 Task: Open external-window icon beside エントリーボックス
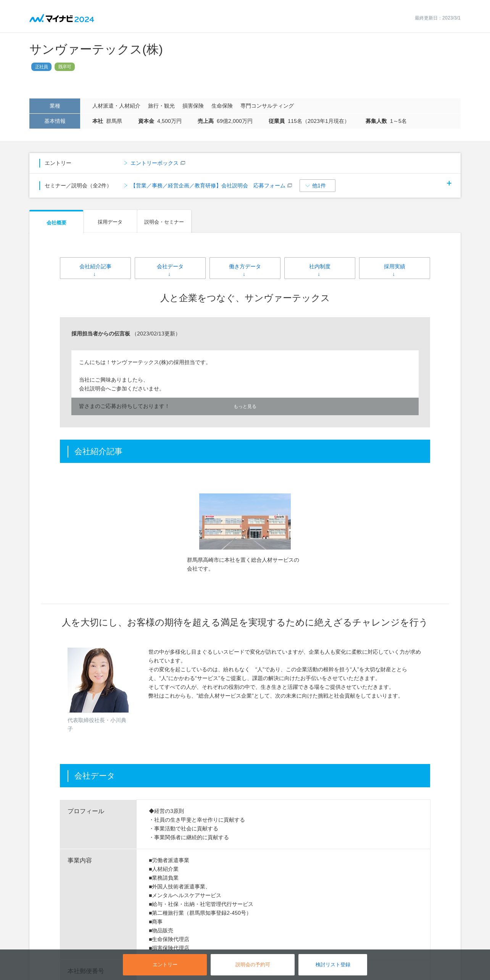pyautogui.click(x=183, y=163)
